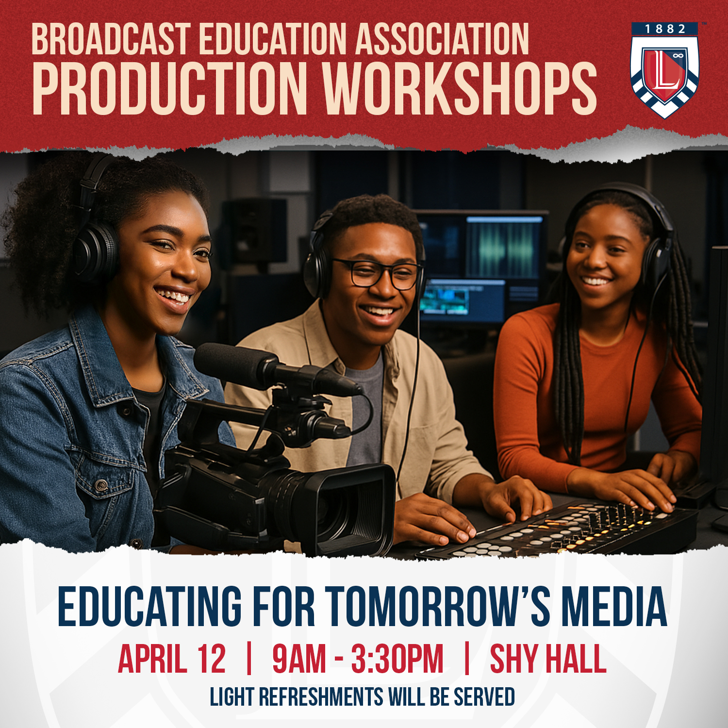728x728 pixels.
Task: Click the "PRODUCTION WORKSHOPS" title
Action: click(x=314, y=89)
